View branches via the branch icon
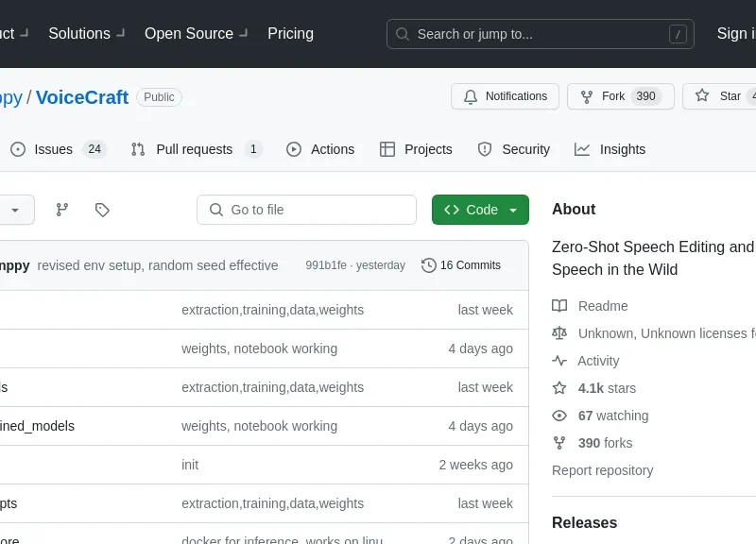Viewport: 756px width, 544px height. point(62,210)
